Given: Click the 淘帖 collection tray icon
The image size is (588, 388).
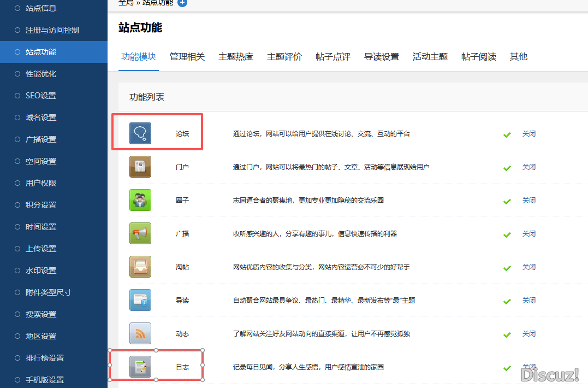Looking at the screenshot, I should coord(140,267).
